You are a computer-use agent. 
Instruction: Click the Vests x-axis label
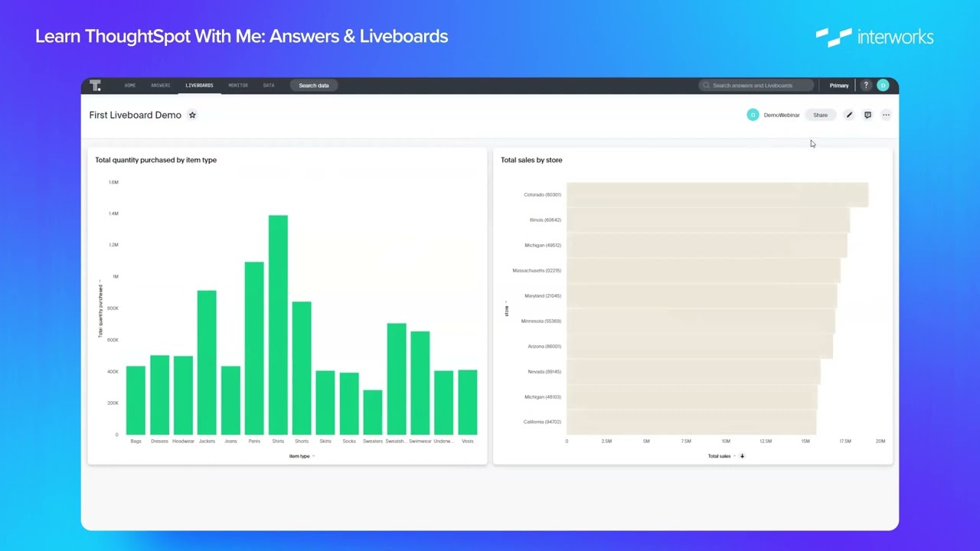pyautogui.click(x=468, y=441)
